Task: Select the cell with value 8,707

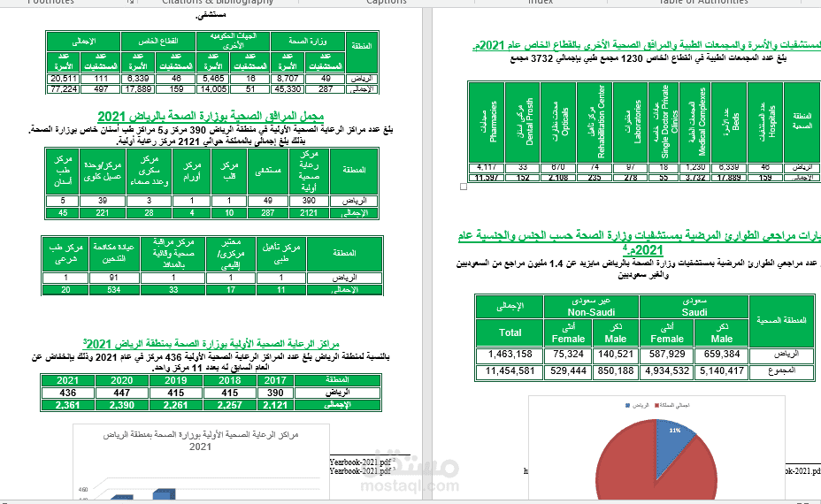Action: point(288,79)
